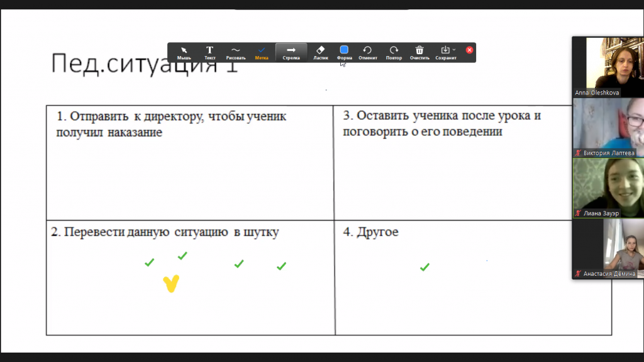Redo annotation using Повтор
The image size is (644, 362).
point(394,52)
